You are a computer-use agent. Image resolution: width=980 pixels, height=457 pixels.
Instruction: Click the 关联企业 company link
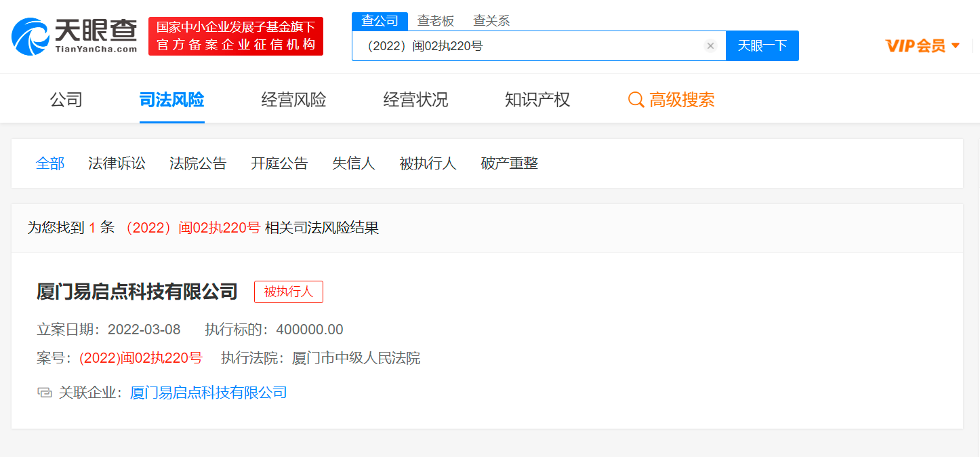click(x=208, y=393)
